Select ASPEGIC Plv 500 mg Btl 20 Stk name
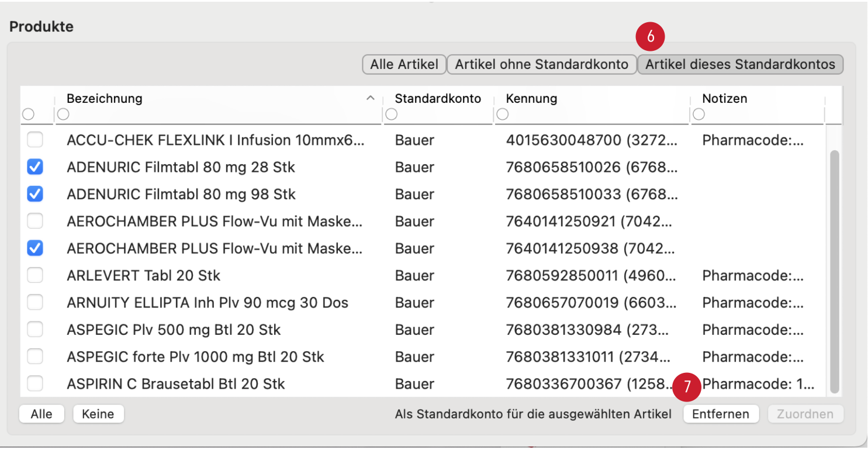This screenshot has height=450, width=868. [x=174, y=330]
